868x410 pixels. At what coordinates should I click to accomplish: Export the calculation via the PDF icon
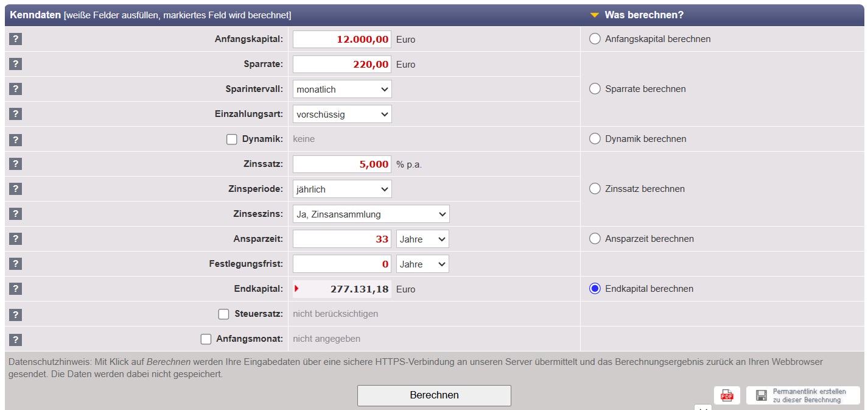click(x=727, y=395)
